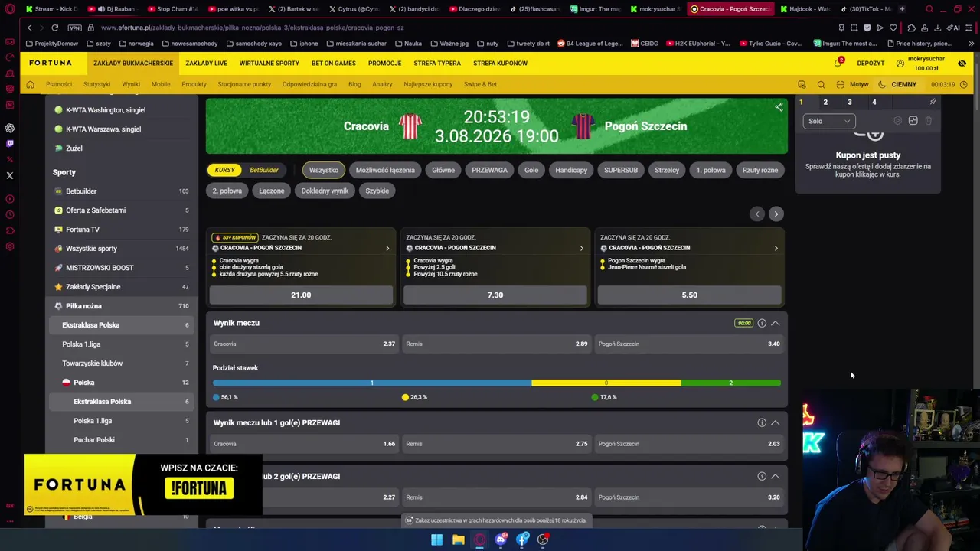Open the browser extensions cube icon

911,28
